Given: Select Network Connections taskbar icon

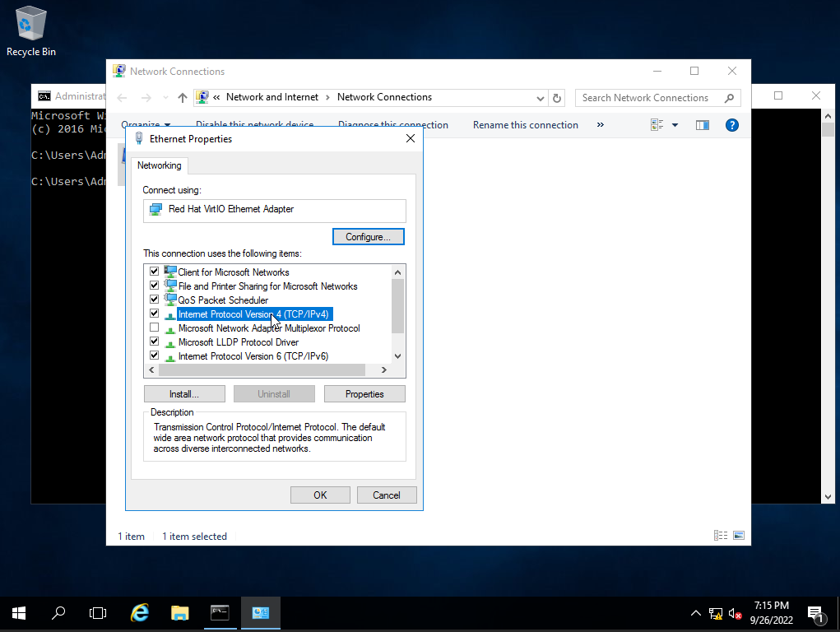Looking at the screenshot, I should [x=260, y=613].
